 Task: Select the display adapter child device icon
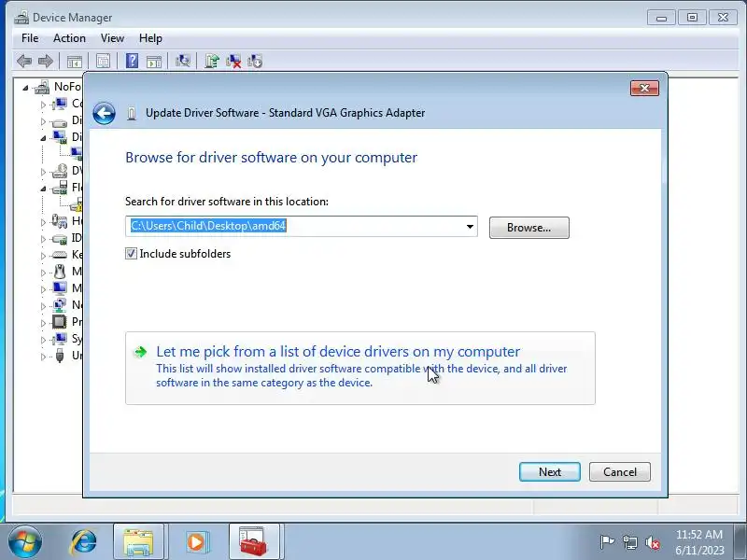pyautogui.click(x=77, y=153)
